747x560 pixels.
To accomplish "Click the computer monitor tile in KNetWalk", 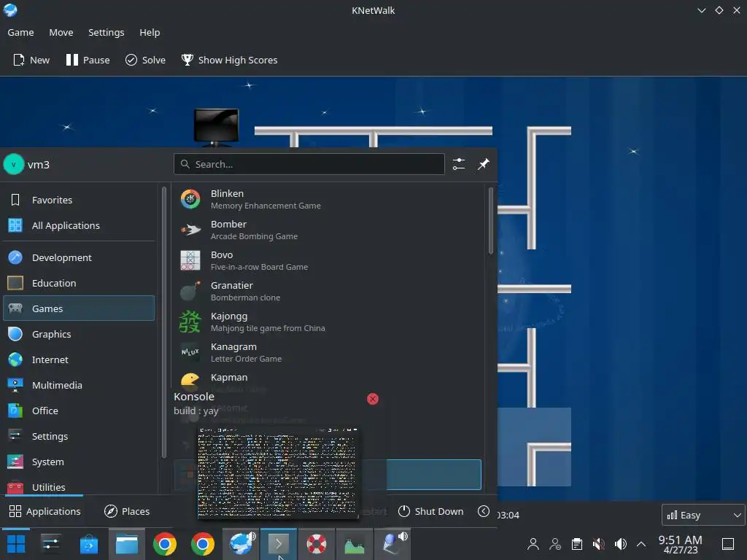I will (216, 127).
